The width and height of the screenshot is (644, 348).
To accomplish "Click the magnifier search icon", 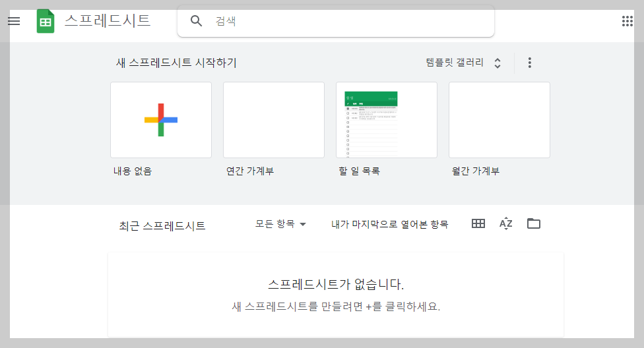I will coord(197,21).
